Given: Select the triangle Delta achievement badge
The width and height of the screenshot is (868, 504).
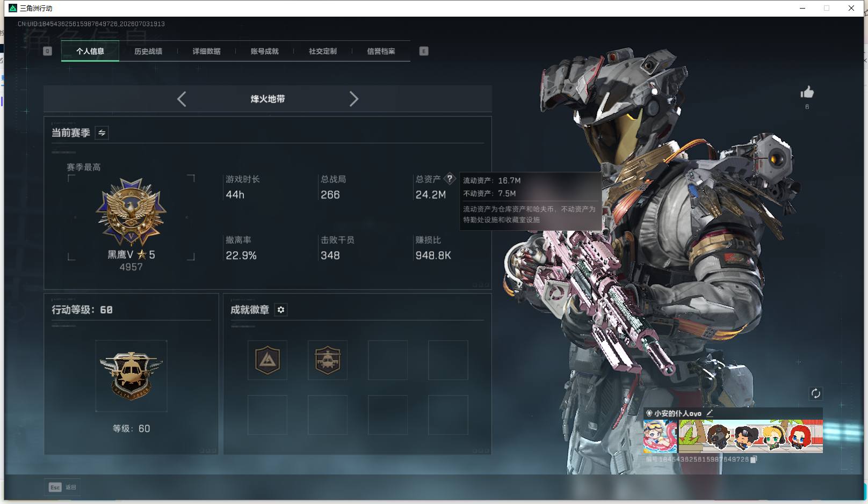Looking at the screenshot, I should pos(267,360).
